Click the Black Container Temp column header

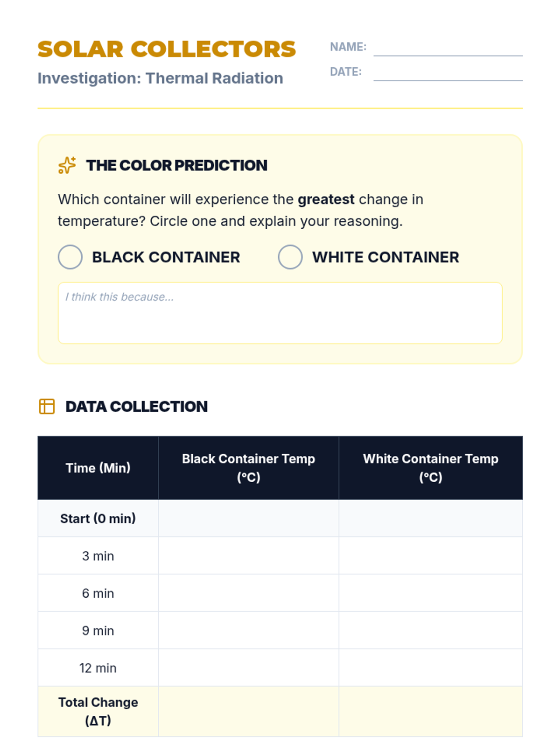click(248, 468)
